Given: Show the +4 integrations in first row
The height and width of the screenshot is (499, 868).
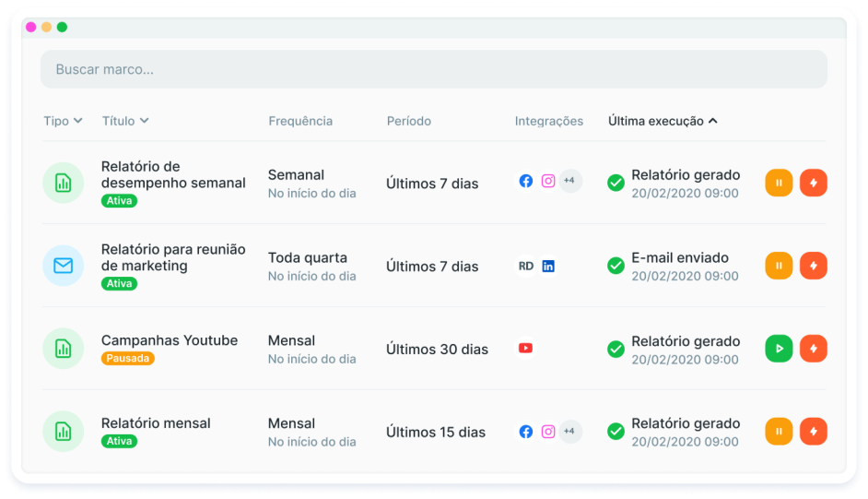Looking at the screenshot, I should click(x=569, y=181).
